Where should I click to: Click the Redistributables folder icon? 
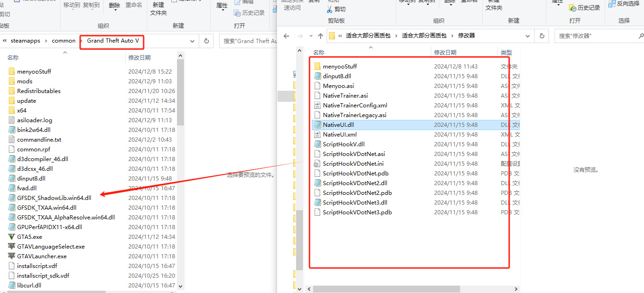tap(12, 91)
